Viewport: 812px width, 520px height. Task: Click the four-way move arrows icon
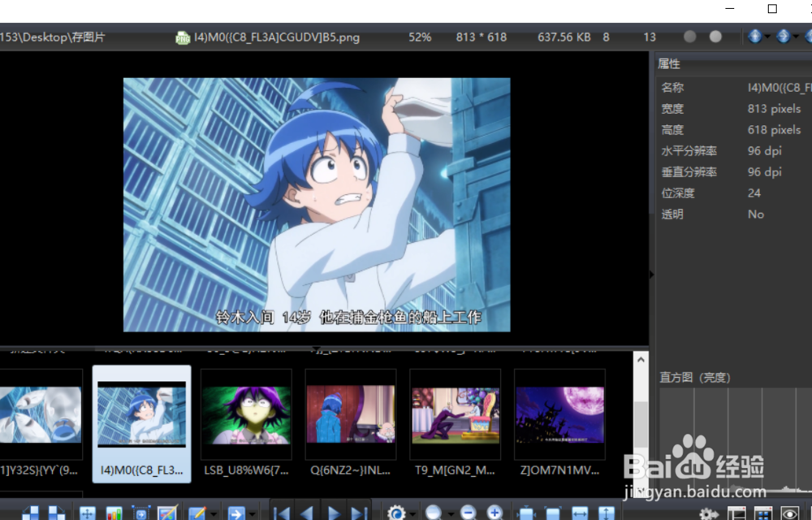[x=88, y=513]
